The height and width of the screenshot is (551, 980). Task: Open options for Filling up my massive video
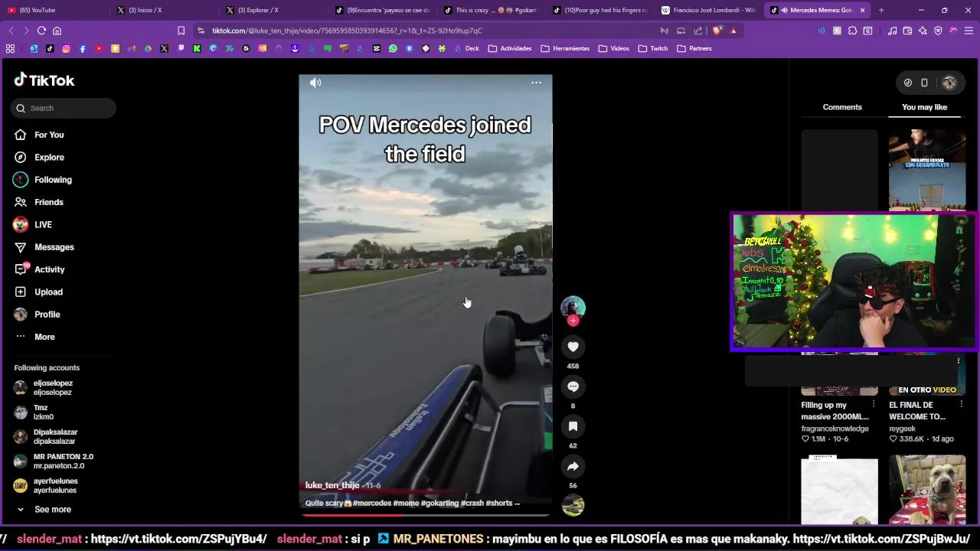coord(874,404)
